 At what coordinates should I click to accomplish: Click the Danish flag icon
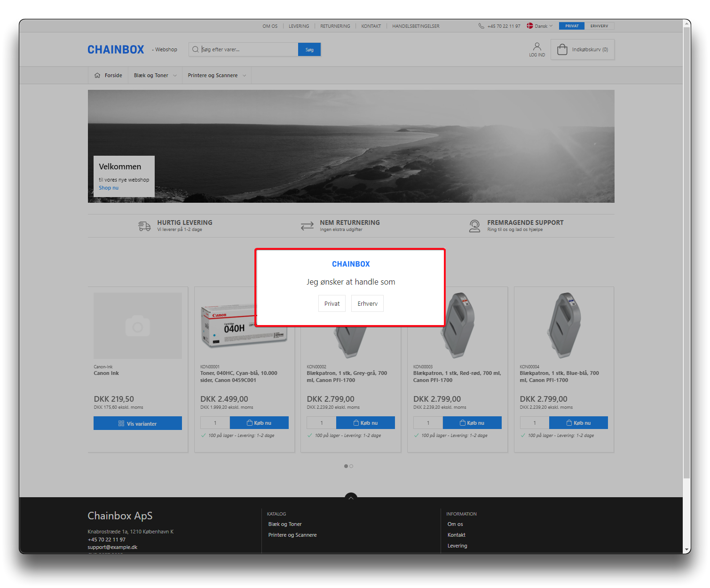pyautogui.click(x=529, y=26)
